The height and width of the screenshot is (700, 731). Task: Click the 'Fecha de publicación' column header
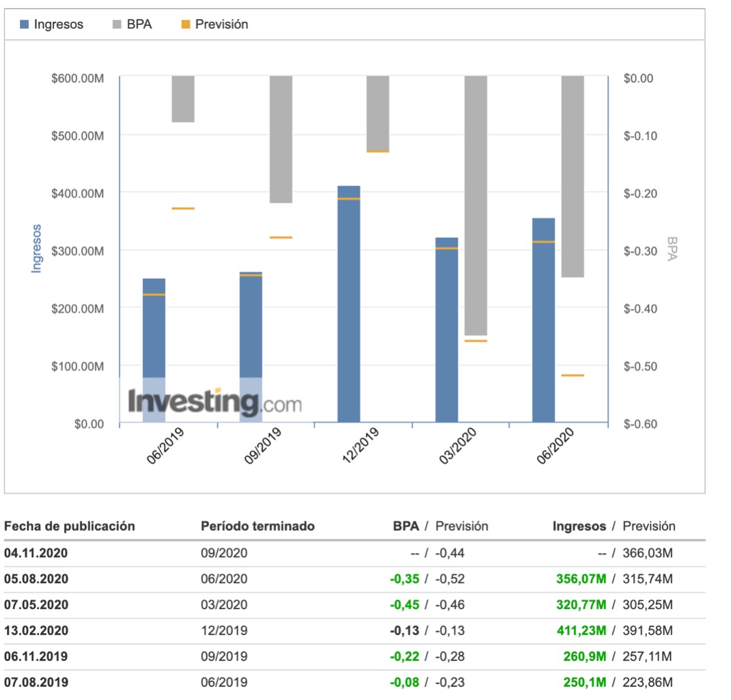(x=70, y=526)
